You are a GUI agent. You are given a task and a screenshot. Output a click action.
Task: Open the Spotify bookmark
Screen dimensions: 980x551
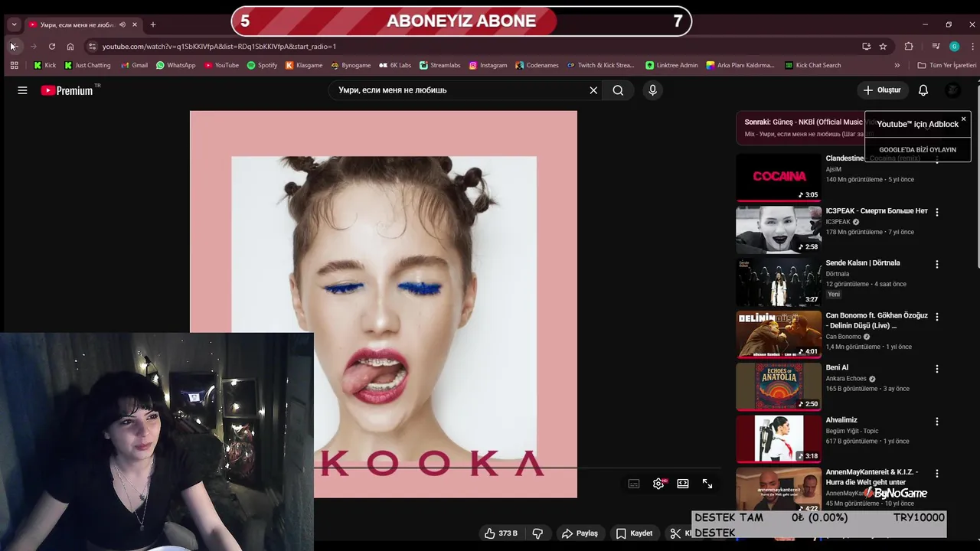[x=262, y=66]
